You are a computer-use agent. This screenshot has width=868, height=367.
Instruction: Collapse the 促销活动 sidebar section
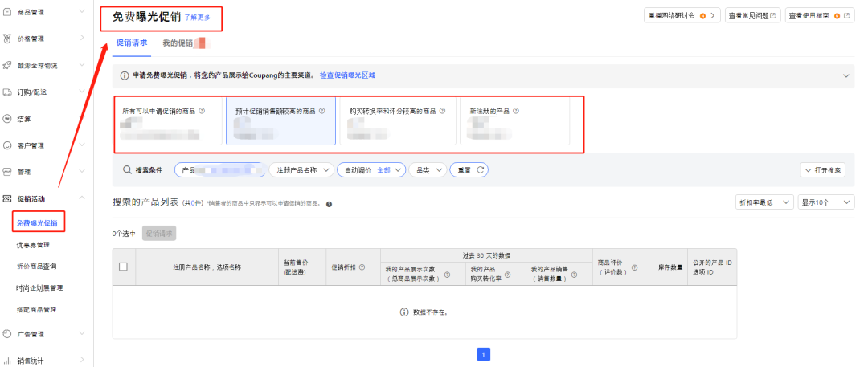pos(82,198)
